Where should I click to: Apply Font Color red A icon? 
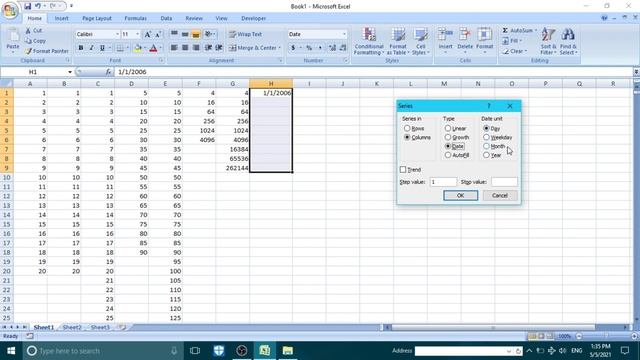(x=153, y=48)
